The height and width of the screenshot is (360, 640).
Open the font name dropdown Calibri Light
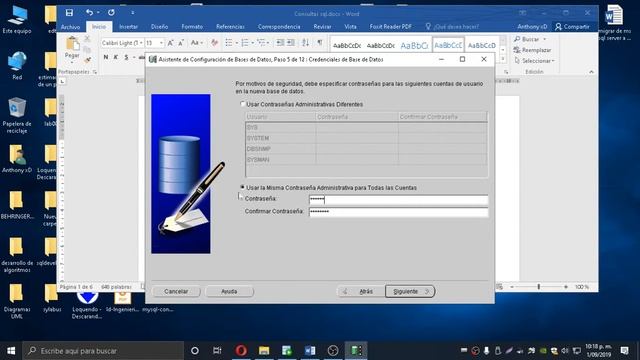point(141,43)
